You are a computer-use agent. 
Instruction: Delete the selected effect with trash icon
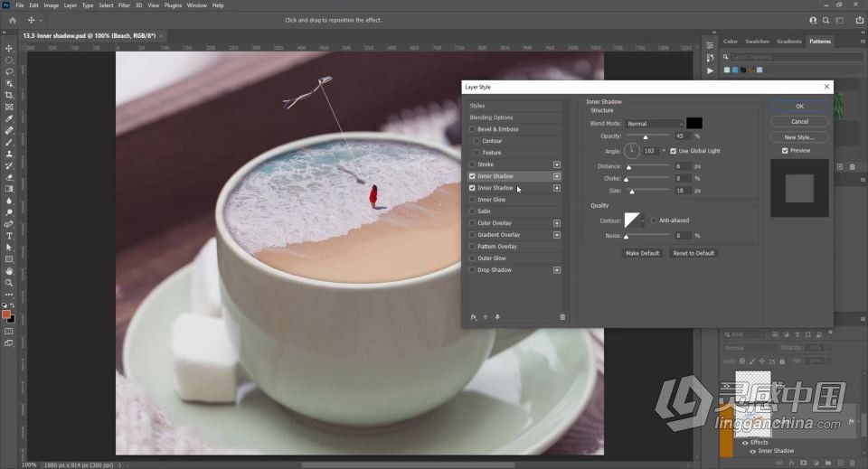pos(562,317)
